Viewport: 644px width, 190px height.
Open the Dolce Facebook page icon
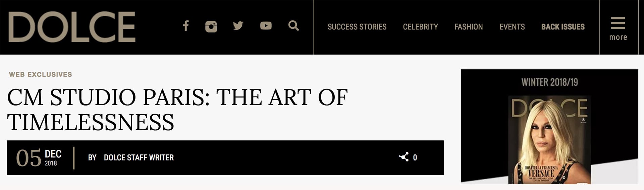coord(186,26)
